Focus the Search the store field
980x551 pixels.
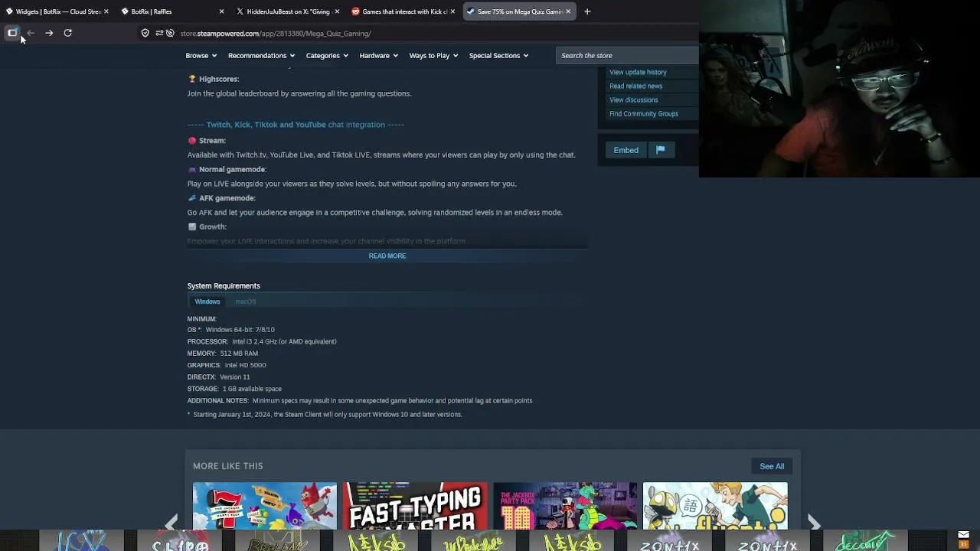click(x=628, y=55)
